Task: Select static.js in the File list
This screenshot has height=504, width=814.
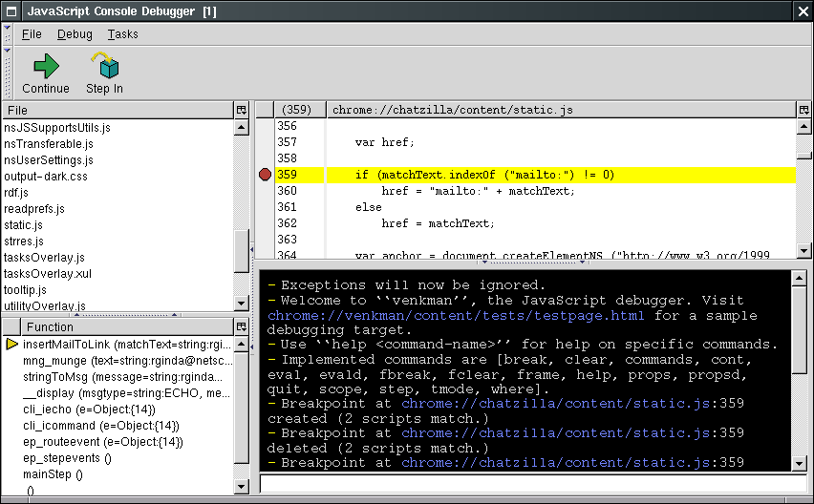Action: pyautogui.click(x=23, y=224)
